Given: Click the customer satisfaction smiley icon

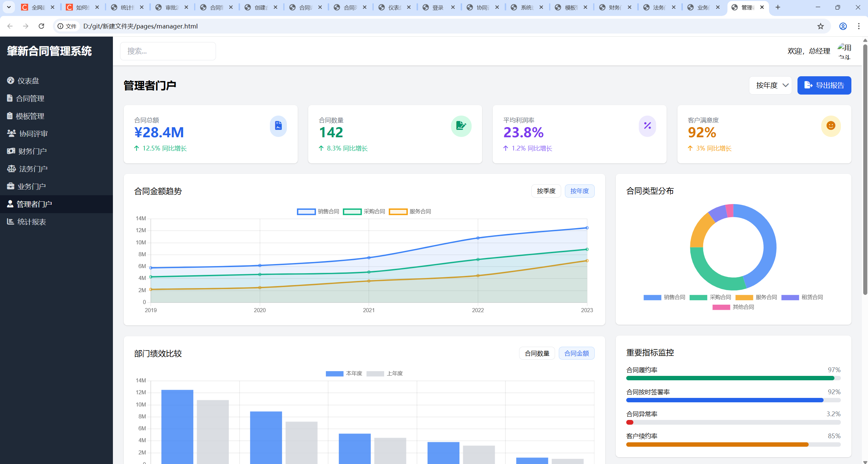Looking at the screenshot, I should [830, 126].
